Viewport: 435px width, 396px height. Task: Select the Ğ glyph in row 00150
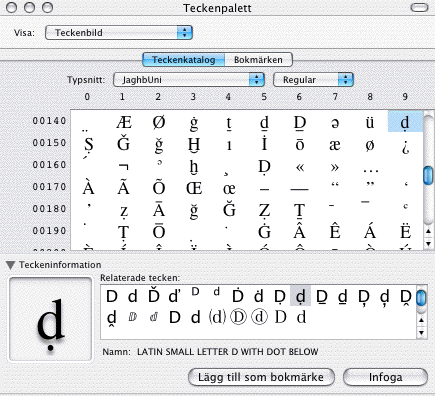pos(124,144)
